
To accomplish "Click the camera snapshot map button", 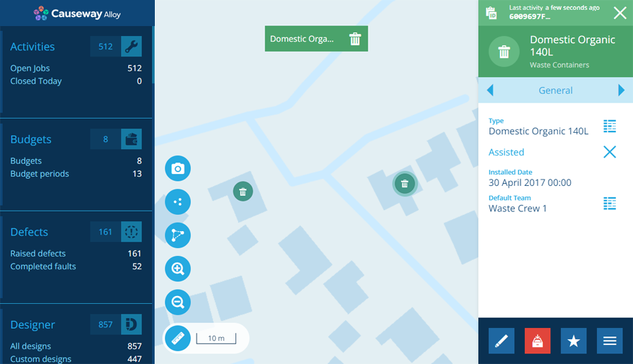I will (178, 168).
